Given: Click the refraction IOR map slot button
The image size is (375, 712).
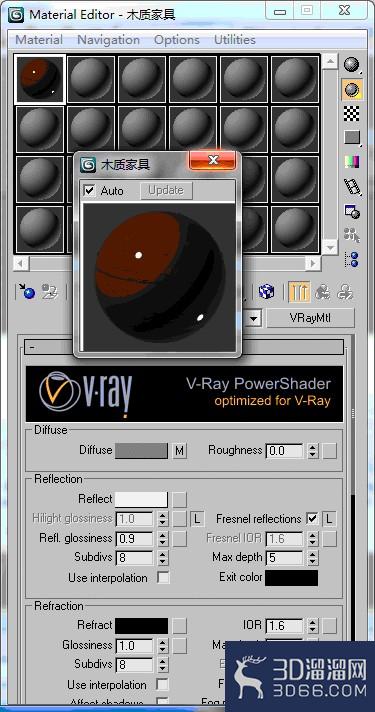Looking at the screenshot, I should pyautogui.click(x=330, y=626).
